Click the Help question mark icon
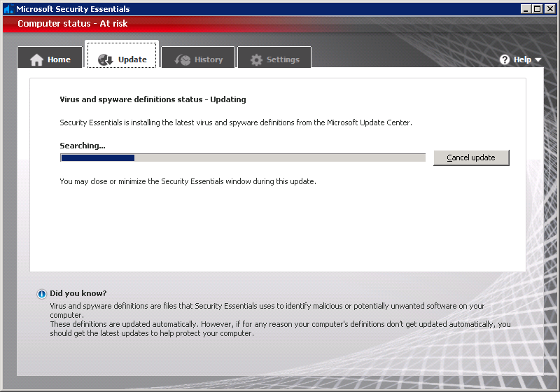 point(505,60)
